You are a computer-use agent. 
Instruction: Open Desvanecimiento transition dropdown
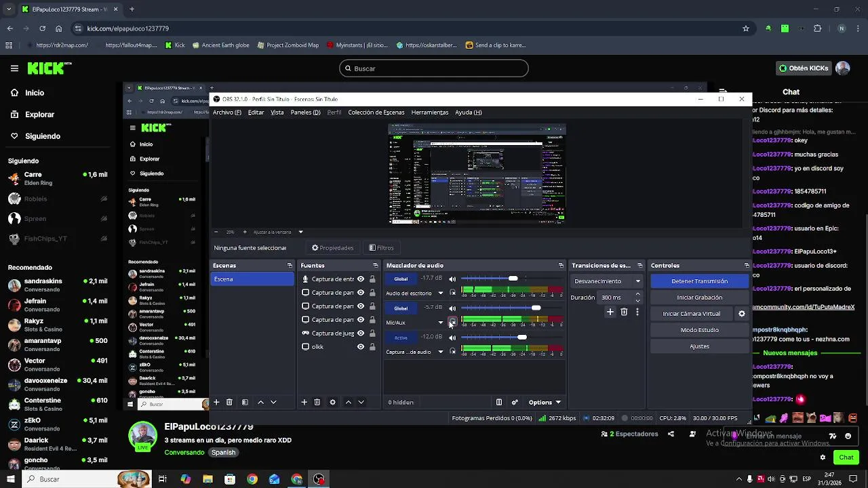point(607,281)
